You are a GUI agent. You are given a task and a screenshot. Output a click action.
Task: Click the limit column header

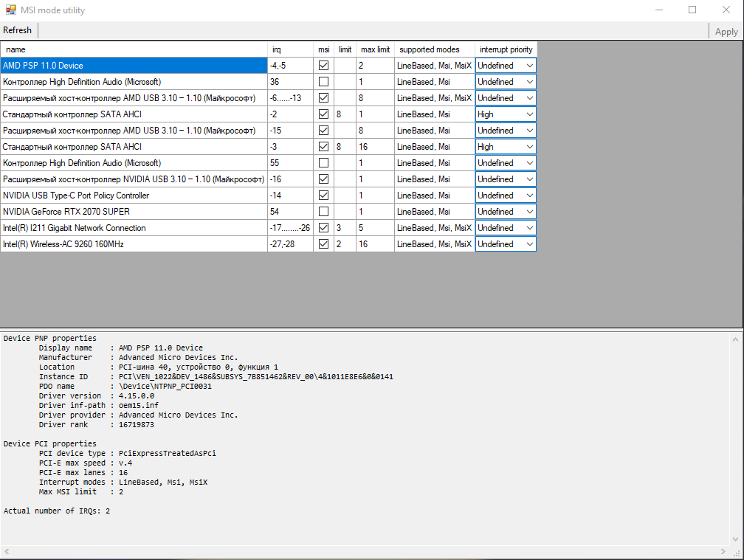(345, 49)
